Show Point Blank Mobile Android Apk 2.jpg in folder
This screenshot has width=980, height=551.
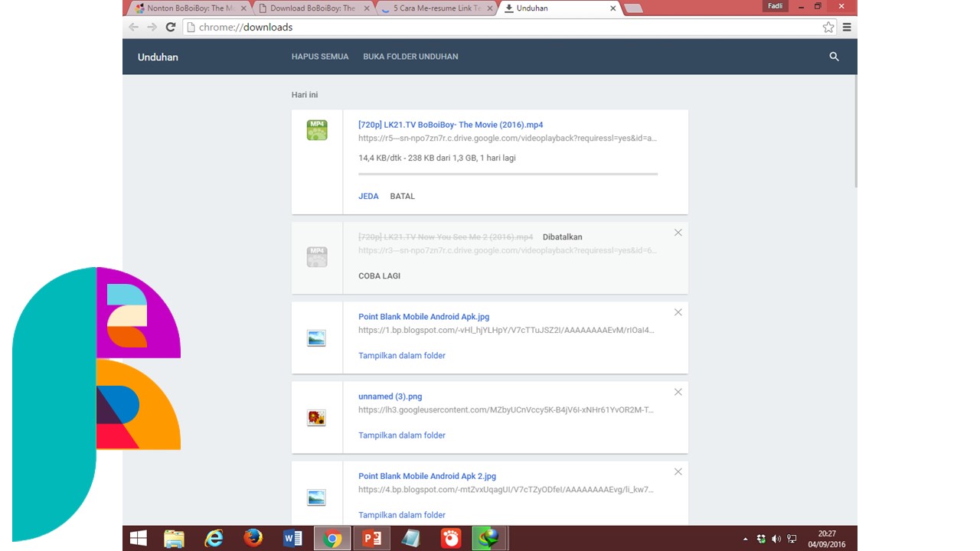point(402,515)
